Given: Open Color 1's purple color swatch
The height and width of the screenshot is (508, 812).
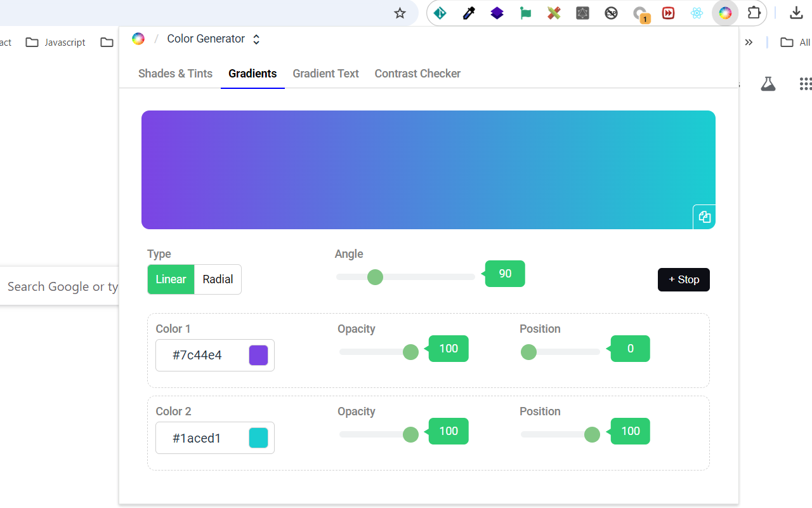Looking at the screenshot, I should [258, 355].
